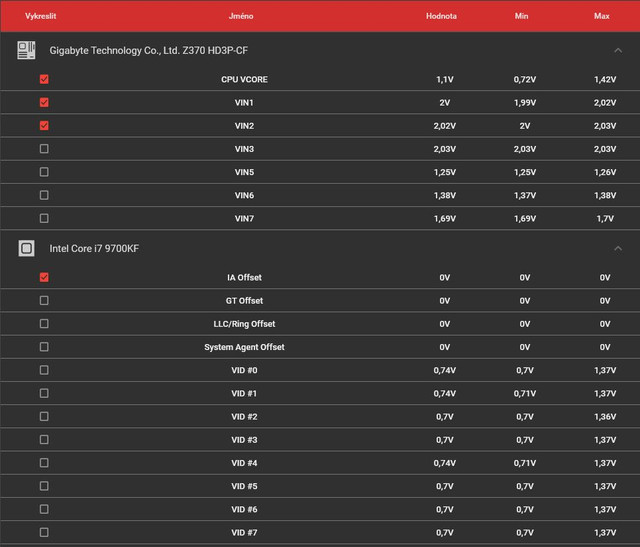
Task: Click VID #0 current value 0,74V
Action: 445,371
